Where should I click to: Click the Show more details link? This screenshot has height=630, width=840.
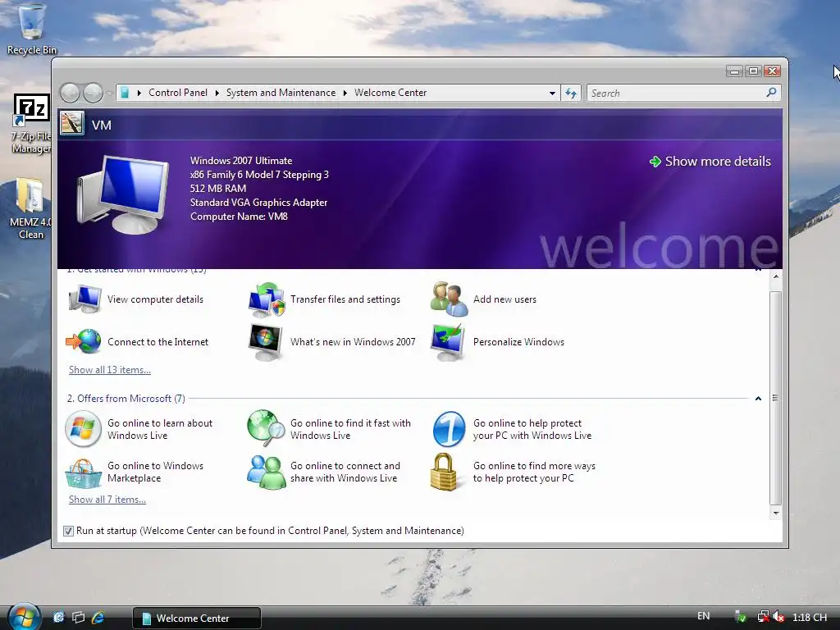point(717,162)
